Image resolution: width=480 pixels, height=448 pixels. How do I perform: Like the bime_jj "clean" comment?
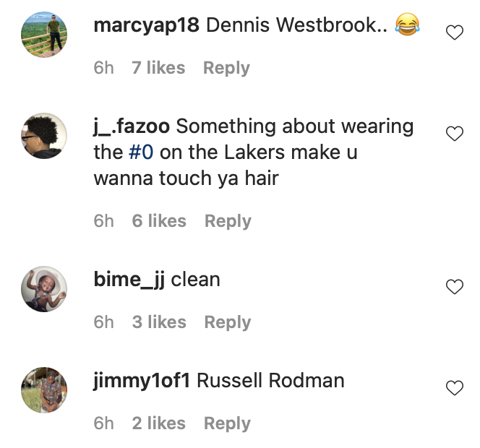click(x=454, y=287)
